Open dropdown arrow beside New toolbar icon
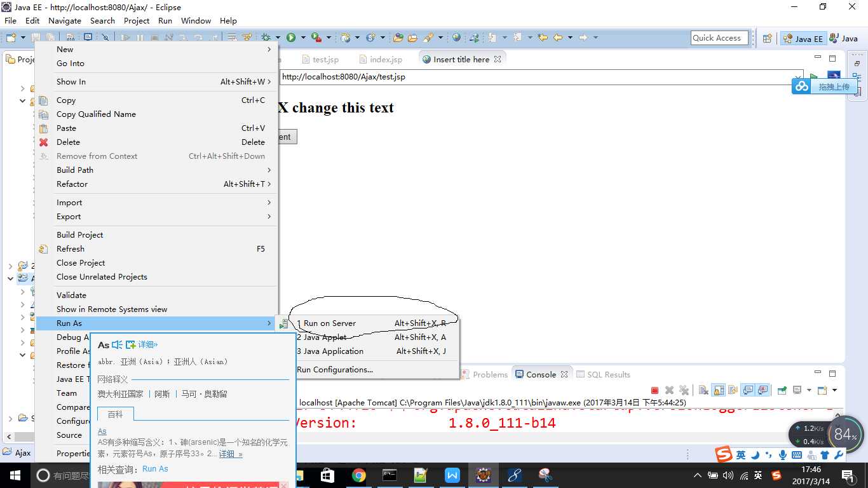Image resolution: width=868 pixels, height=488 pixels. tap(23, 38)
